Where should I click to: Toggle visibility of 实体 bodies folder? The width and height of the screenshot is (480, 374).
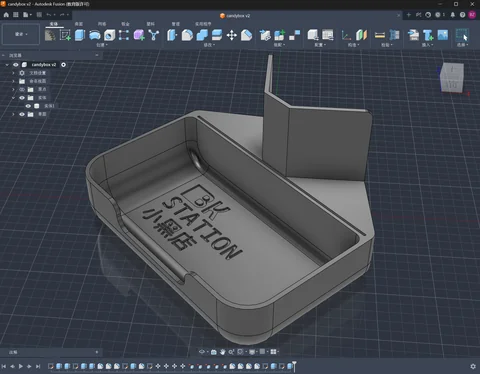pyautogui.click(x=22, y=98)
